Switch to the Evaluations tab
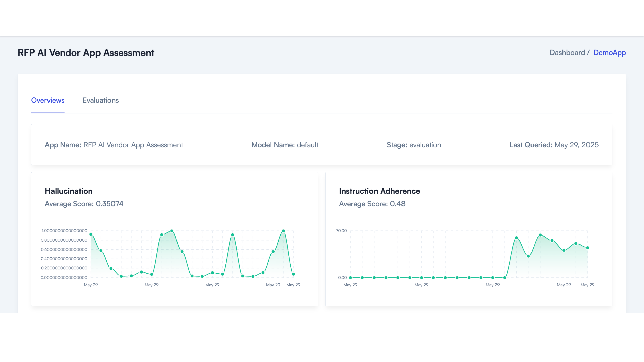The height and width of the screenshot is (362, 644). (101, 100)
